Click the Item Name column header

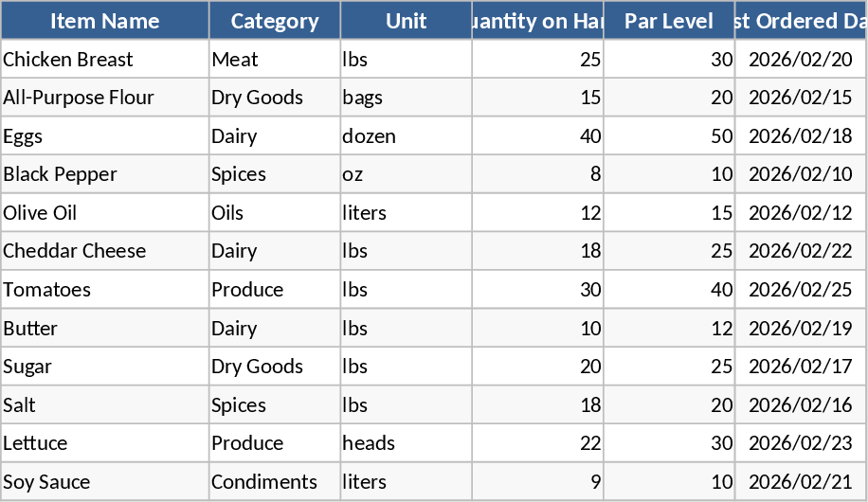(x=104, y=21)
